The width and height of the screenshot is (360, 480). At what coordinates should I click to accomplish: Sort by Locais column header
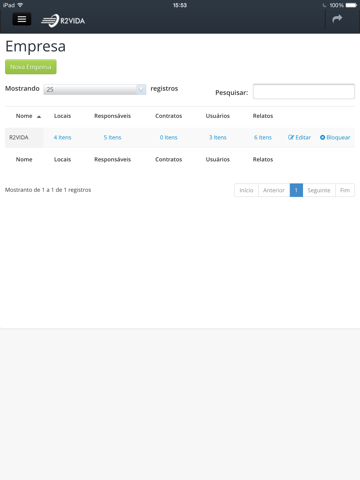tap(62, 116)
